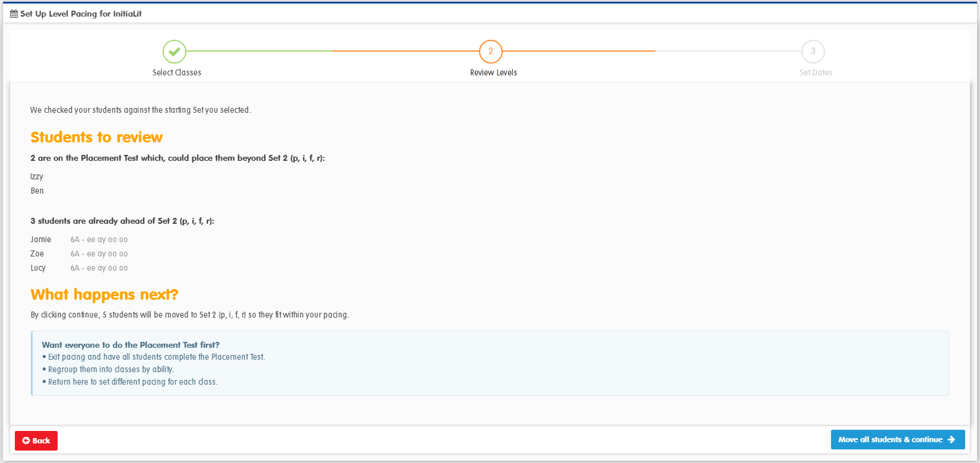Select student Ben in the review list
The image size is (980, 463).
[37, 191]
